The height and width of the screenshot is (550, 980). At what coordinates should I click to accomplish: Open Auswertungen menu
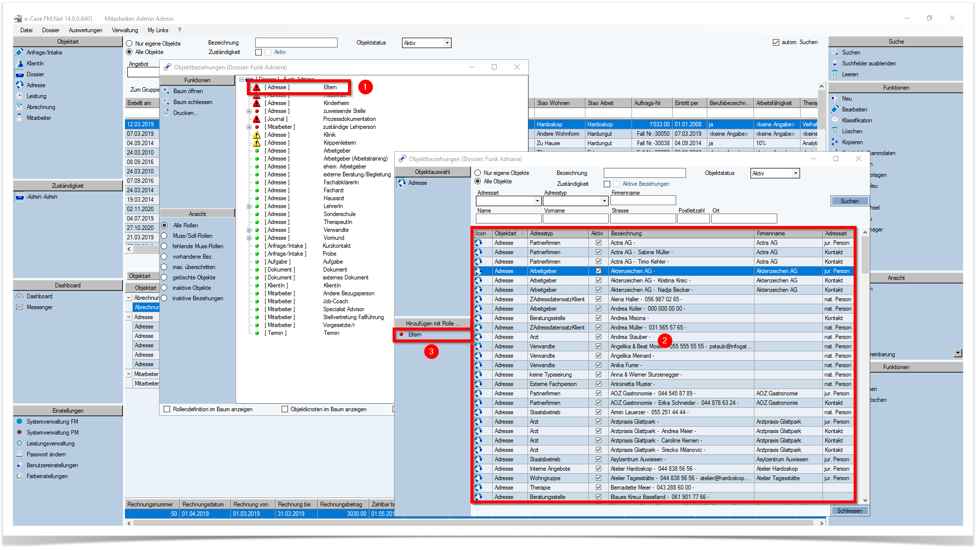point(86,30)
